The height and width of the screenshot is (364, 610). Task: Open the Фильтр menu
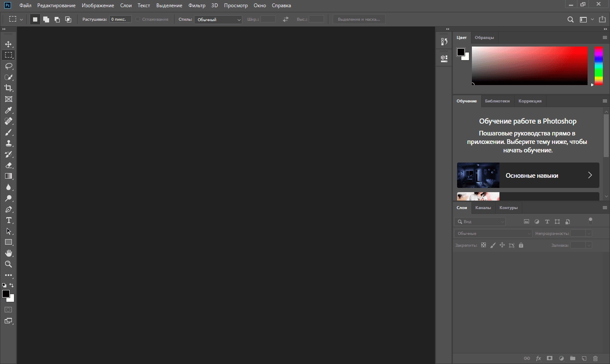(197, 6)
